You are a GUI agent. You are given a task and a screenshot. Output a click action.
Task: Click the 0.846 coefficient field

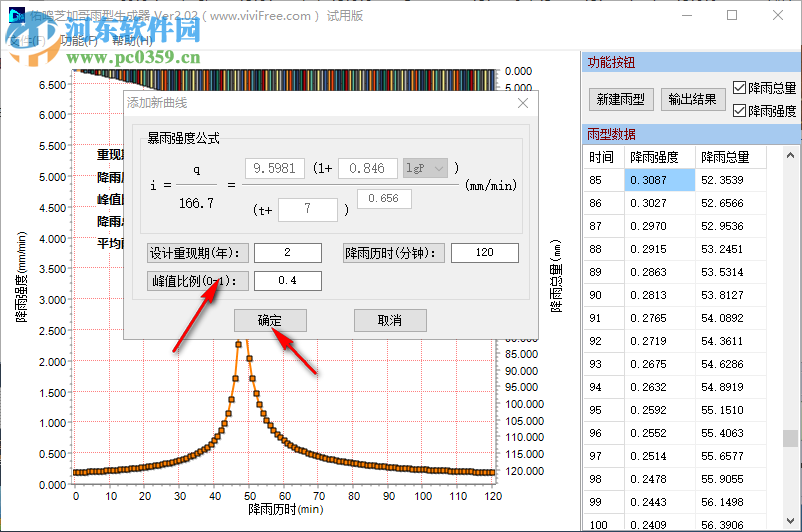(x=367, y=168)
